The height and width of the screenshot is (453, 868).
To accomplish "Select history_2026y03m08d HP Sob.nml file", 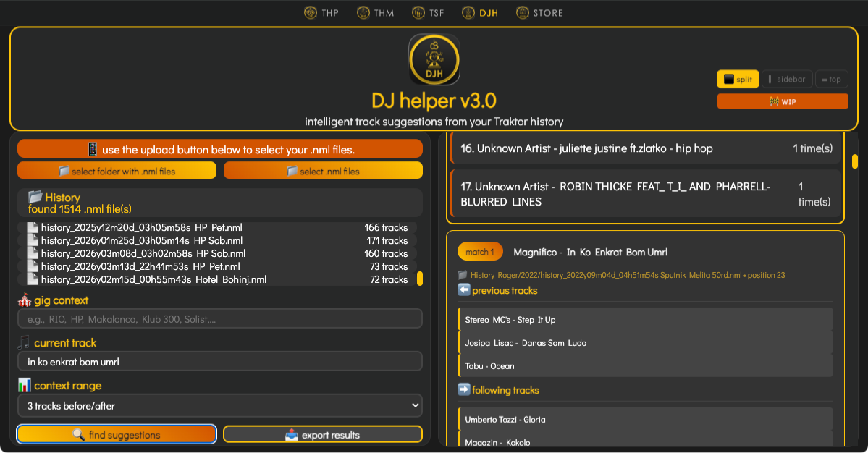I will click(x=217, y=253).
